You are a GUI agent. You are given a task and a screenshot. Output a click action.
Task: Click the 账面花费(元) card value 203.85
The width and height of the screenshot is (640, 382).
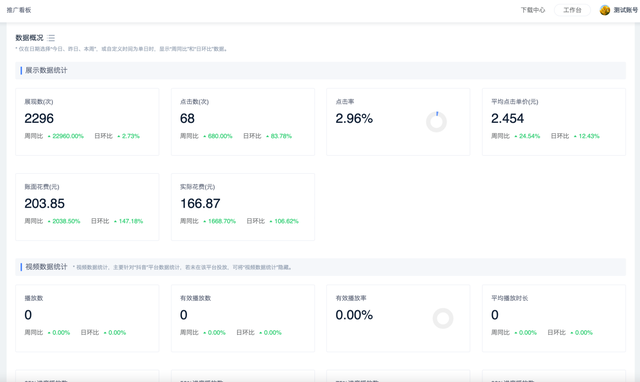click(44, 203)
